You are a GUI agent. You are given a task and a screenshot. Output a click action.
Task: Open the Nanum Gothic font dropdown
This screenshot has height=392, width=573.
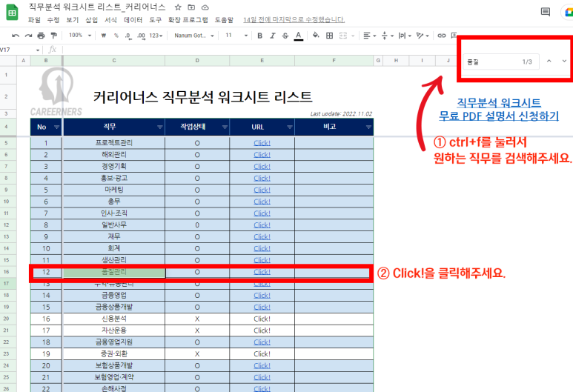point(193,36)
